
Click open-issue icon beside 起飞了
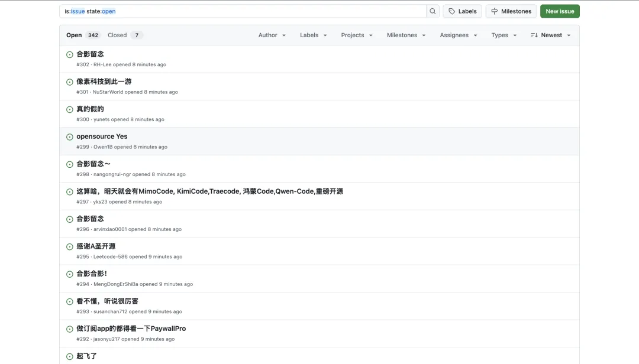[x=70, y=356]
